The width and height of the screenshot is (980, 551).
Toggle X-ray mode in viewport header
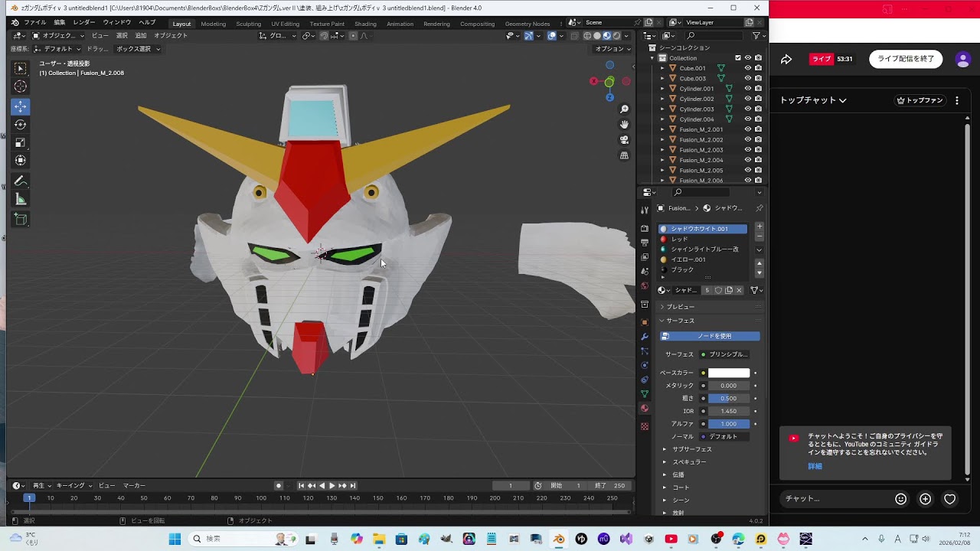pos(574,36)
